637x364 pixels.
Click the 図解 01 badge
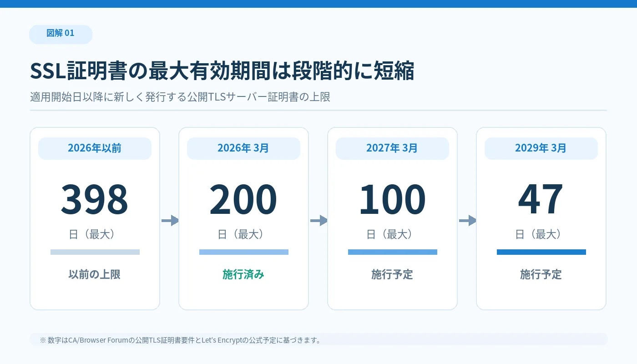click(x=61, y=35)
